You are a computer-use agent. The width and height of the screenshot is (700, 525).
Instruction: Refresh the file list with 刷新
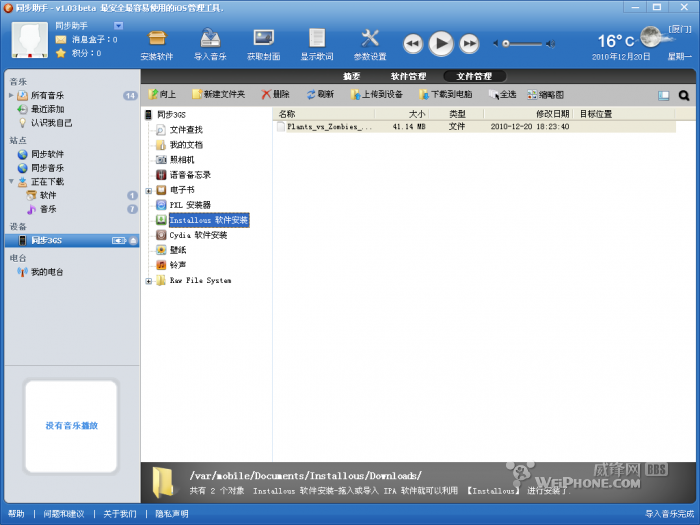[320, 94]
